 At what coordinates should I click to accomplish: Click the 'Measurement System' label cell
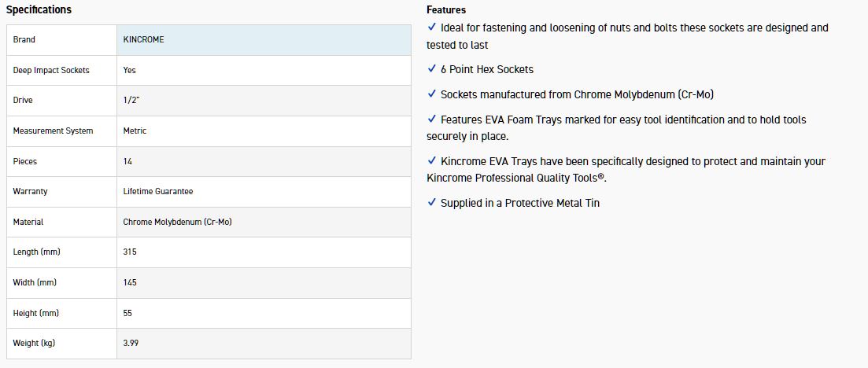click(53, 131)
